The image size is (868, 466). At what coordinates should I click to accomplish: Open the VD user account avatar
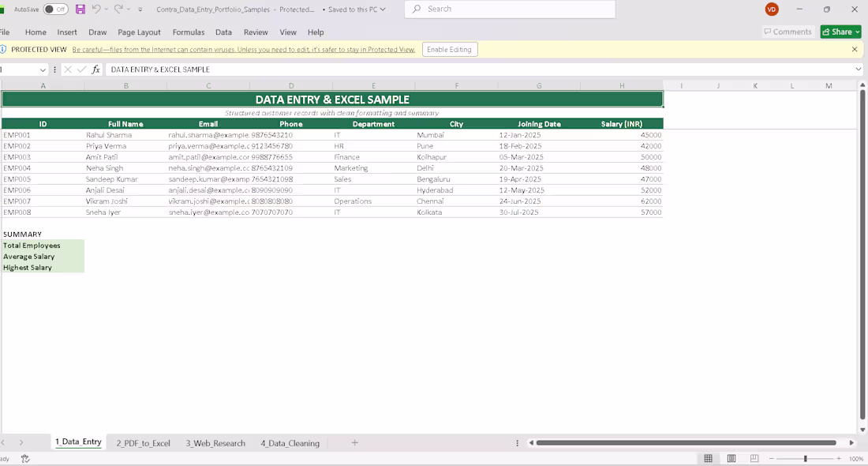point(772,9)
